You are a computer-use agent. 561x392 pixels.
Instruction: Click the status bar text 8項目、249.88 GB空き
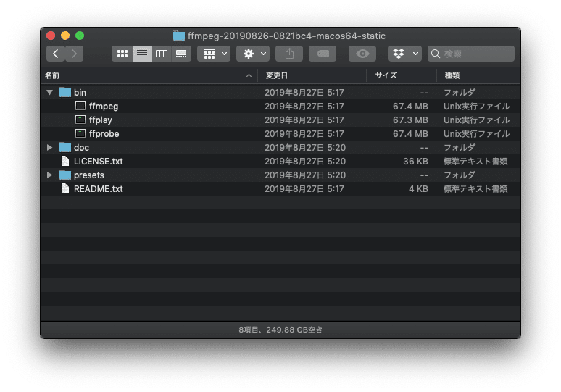[x=280, y=330]
